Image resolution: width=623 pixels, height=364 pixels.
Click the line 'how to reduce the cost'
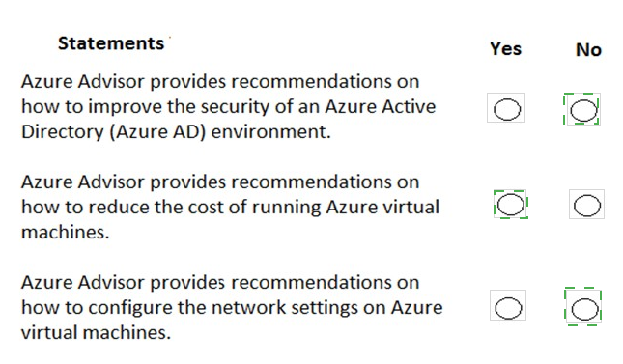(230, 207)
